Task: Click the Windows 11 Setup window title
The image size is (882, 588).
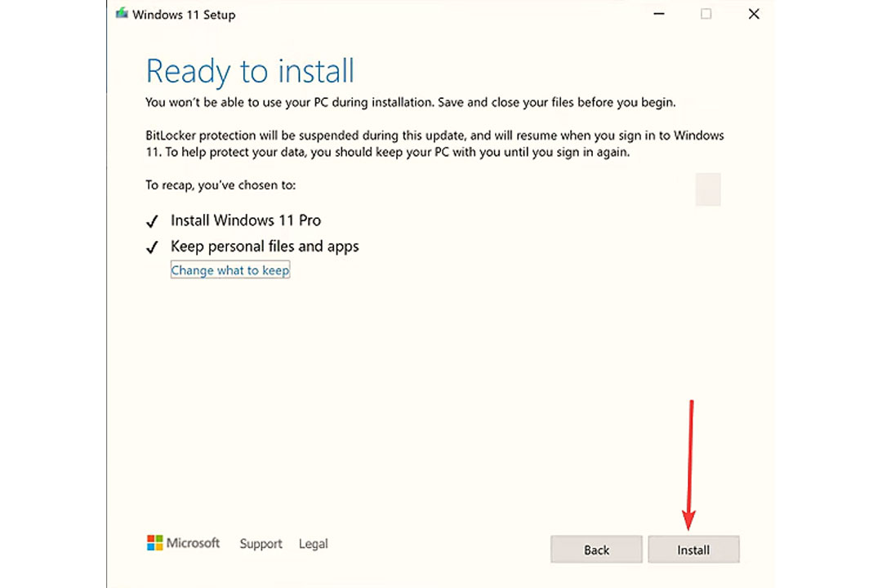Action: [184, 15]
